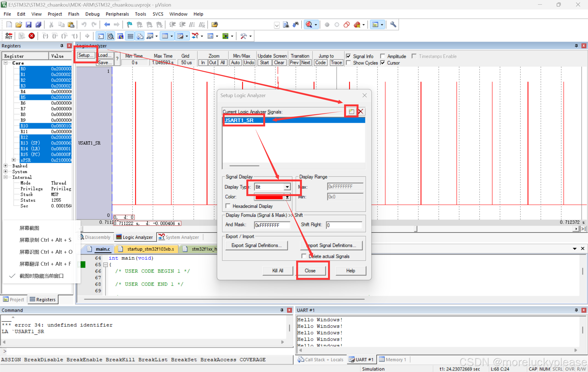Expand the Banked registers tree node

[5, 166]
